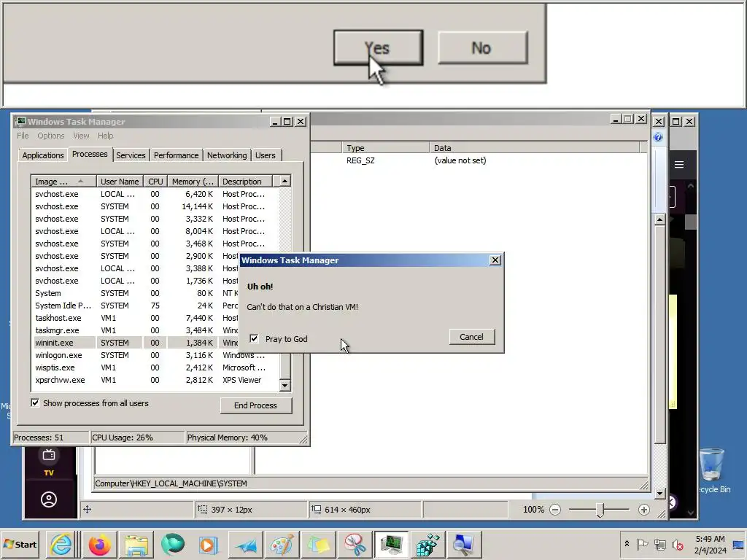Click the blue help icon in the background window
This screenshot has width=747, height=560.
[658, 138]
